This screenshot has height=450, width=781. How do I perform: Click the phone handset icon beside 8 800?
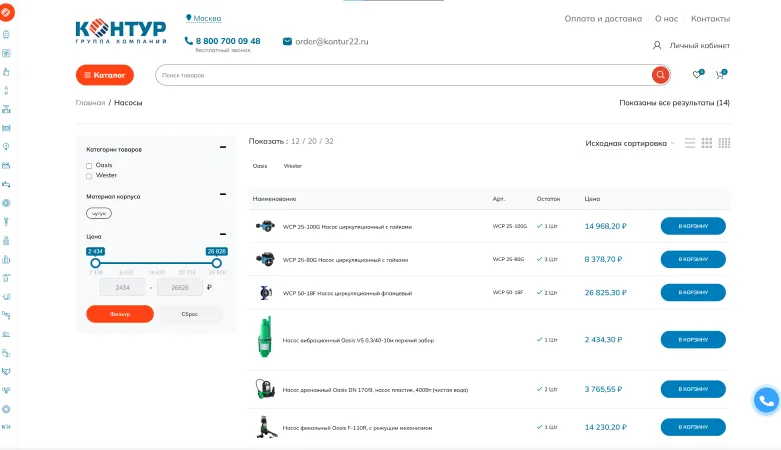[x=188, y=41]
